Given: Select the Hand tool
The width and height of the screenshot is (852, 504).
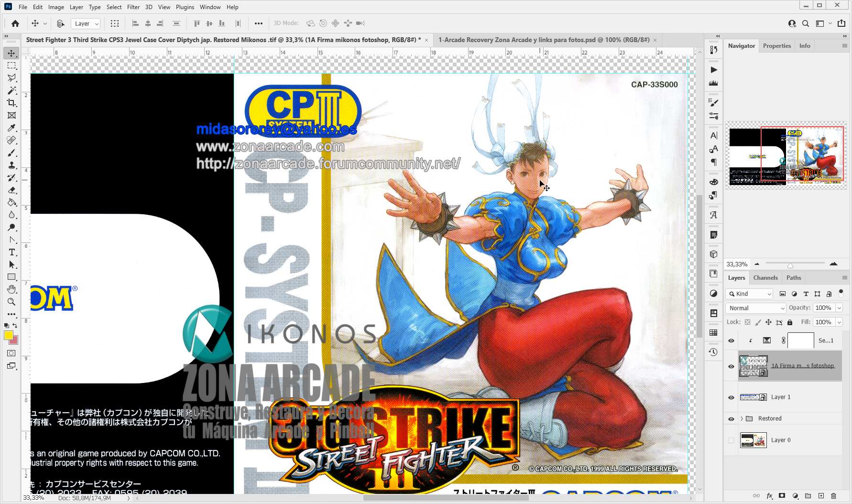Looking at the screenshot, I should (11, 289).
